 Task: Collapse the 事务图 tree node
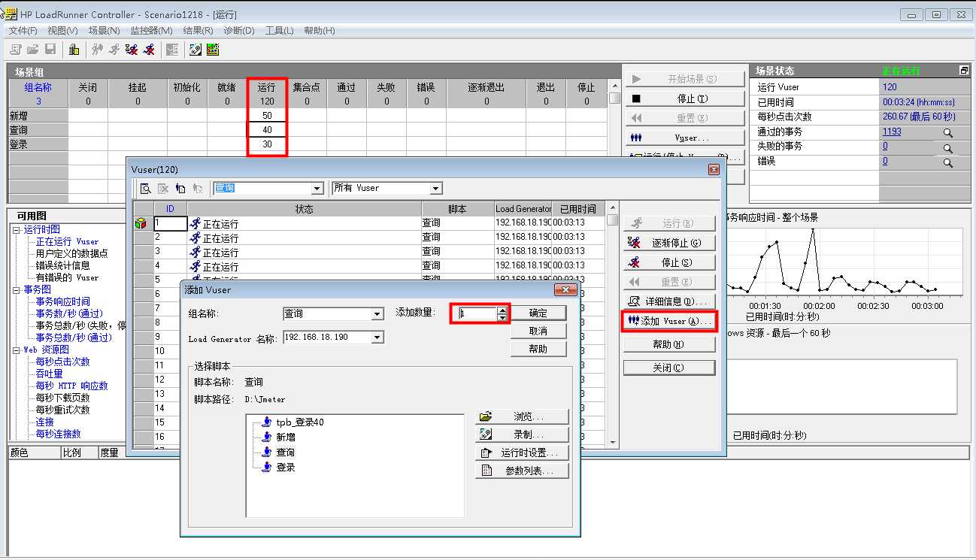pos(16,289)
